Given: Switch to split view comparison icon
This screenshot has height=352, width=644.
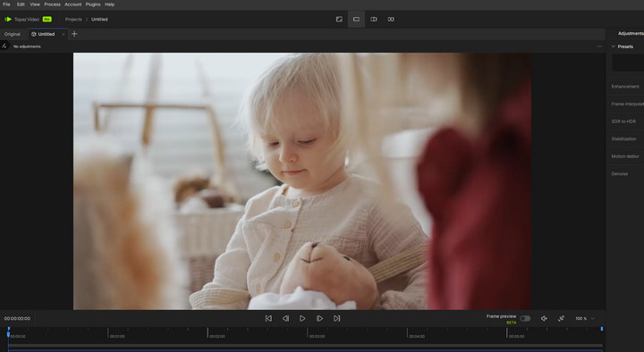Looking at the screenshot, I should (373, 20).
